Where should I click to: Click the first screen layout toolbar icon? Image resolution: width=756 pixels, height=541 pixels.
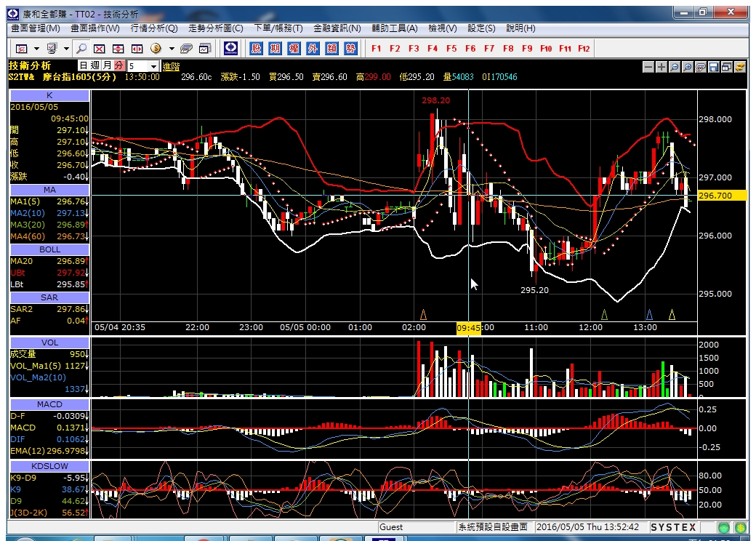click(22, 48)
